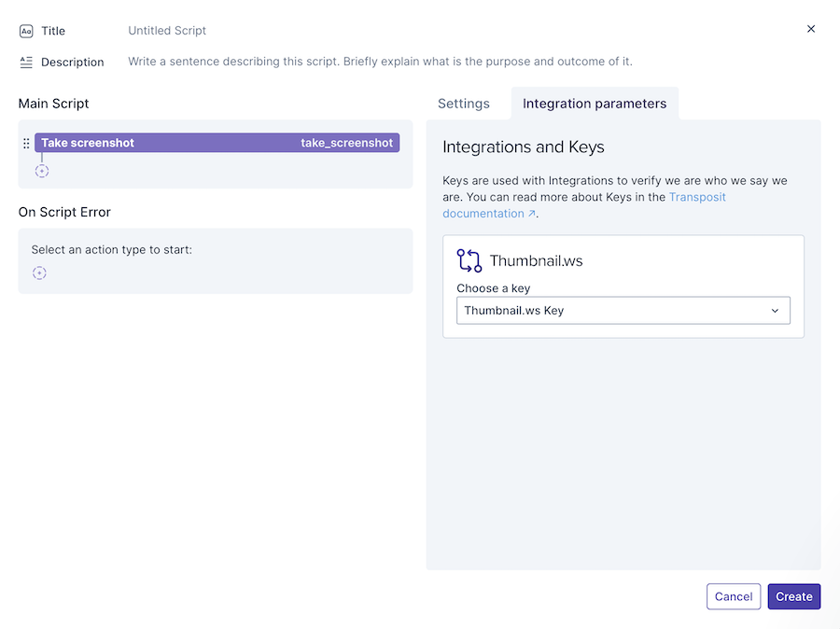Screen dimensions: 840x629
Task: Click the Thumbnail.ws integration name
Action: tap(536, 261)
